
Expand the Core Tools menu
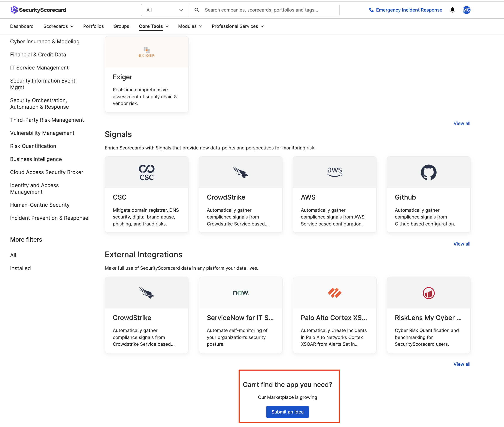pos(154,26)
